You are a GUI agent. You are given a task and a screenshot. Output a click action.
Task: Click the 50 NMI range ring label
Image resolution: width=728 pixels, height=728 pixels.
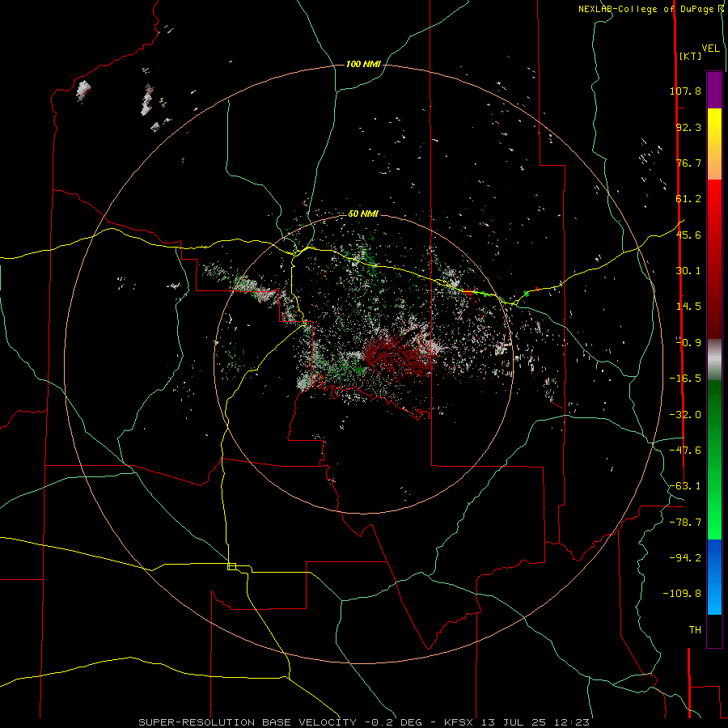pos(363,214)
